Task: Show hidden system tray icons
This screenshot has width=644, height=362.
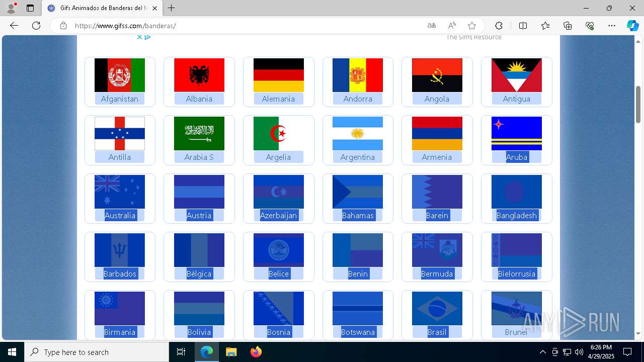Action: tap(542, 352)
